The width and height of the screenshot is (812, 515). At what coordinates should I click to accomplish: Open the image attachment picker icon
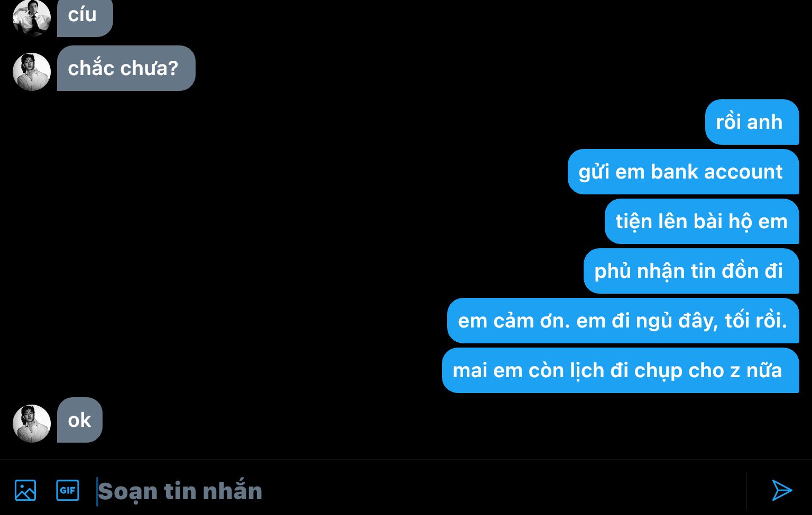pos(25,490)
